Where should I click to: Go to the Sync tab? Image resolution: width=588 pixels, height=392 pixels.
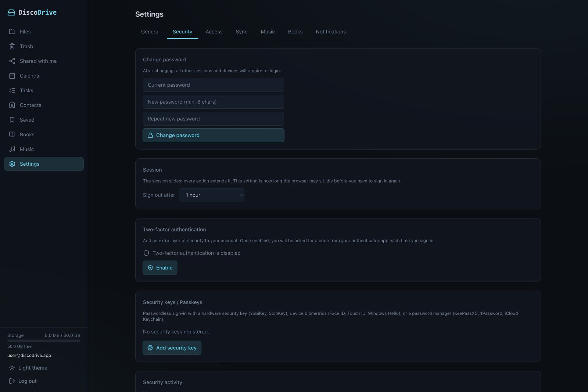pyautogui.click(x=241, y=32)
